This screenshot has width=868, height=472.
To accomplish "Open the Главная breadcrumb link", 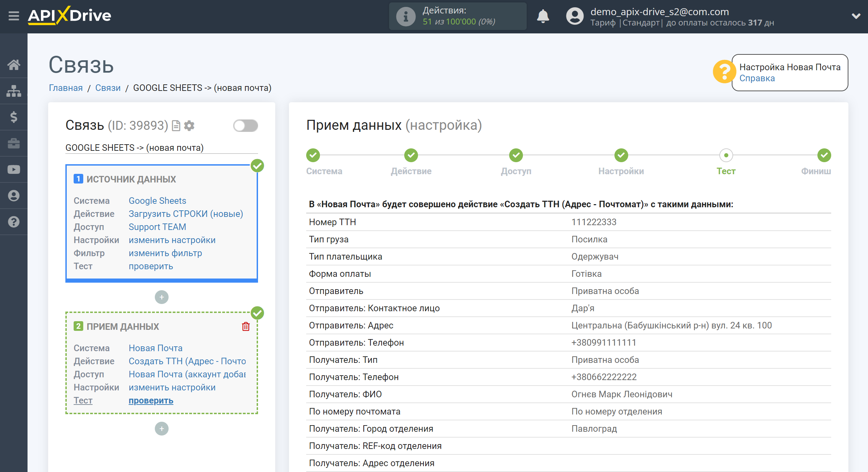I will 66,88.
